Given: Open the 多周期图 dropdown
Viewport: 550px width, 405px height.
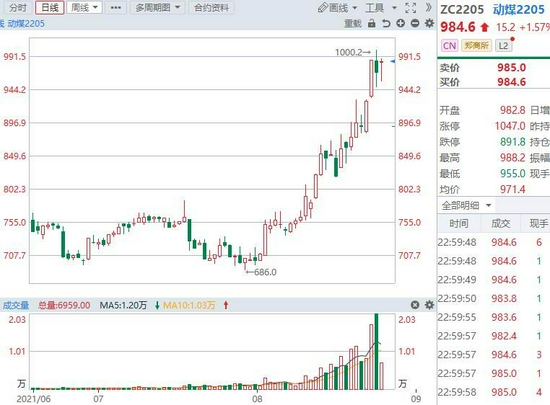Looking at the screenshot, I should tap(157, 7).
